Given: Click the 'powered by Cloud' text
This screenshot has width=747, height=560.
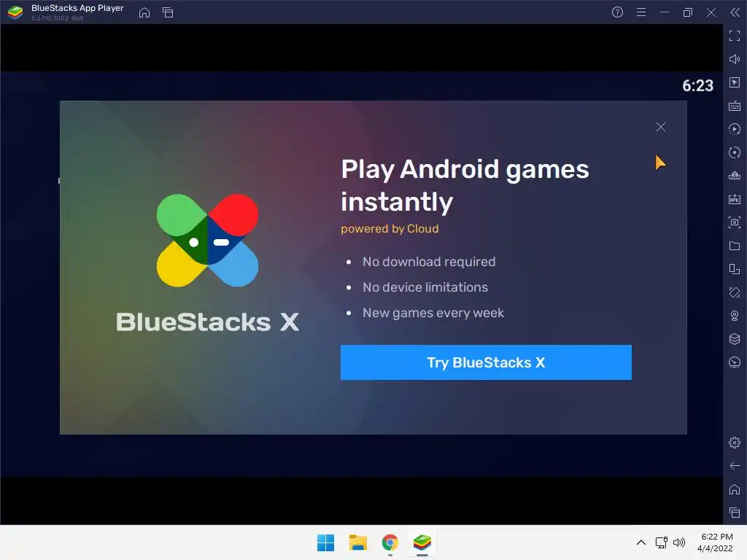Looking at the screenshot, I should [x=390, y=229].
